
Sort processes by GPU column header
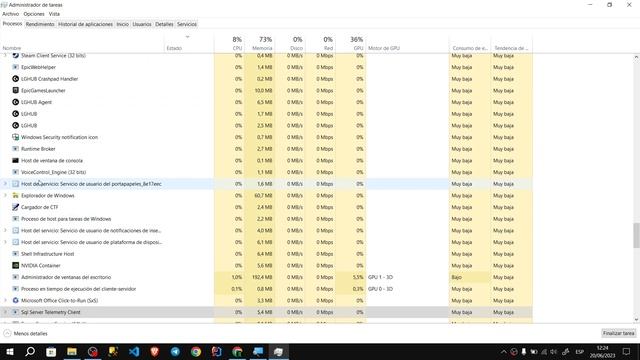point(351,43)
